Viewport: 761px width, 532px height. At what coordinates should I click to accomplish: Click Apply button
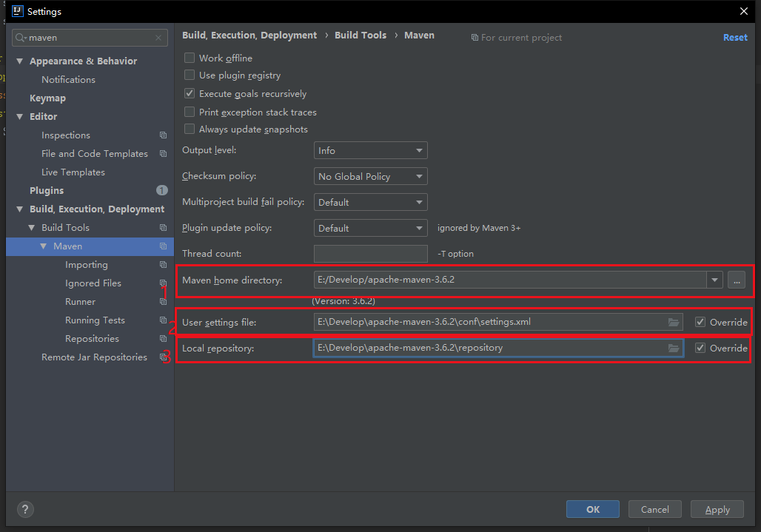pyautogui.click(x=717, y=509)
